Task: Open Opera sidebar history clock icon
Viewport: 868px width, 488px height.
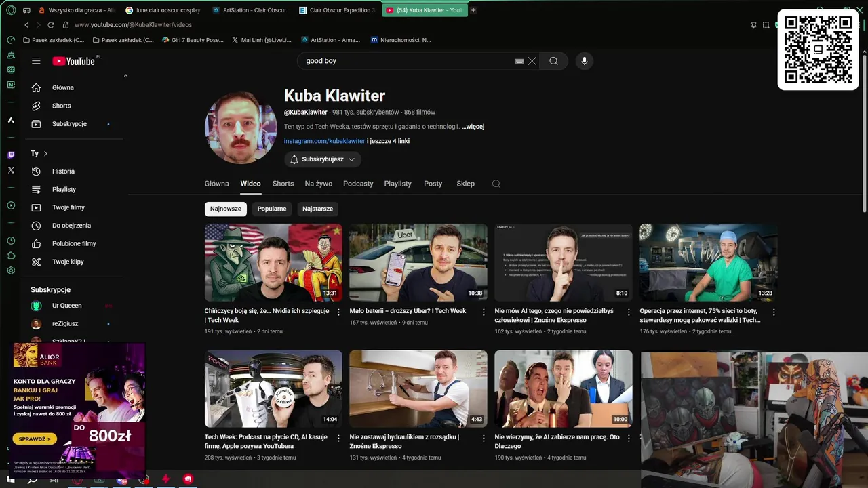Action: click(11, 241)
